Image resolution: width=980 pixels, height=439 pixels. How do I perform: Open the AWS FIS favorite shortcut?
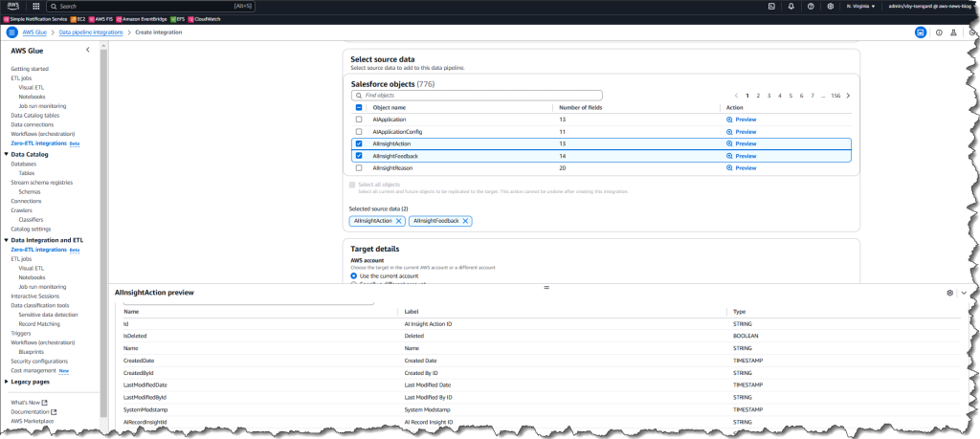click(100, 19)
